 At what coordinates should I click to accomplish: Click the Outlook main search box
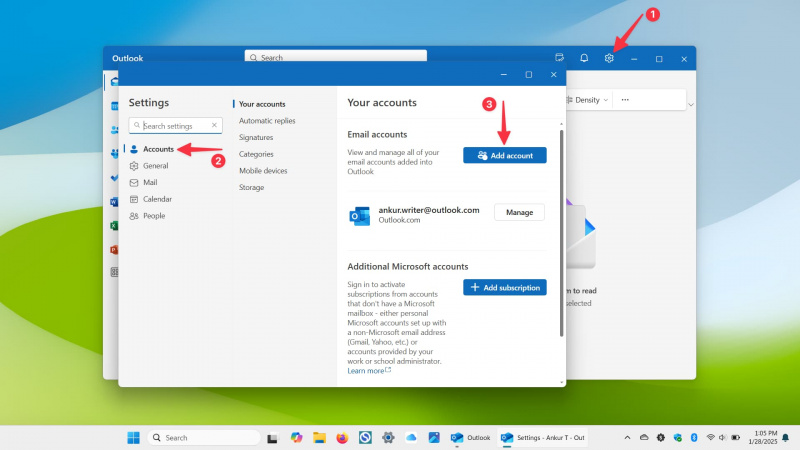[336, 56]
